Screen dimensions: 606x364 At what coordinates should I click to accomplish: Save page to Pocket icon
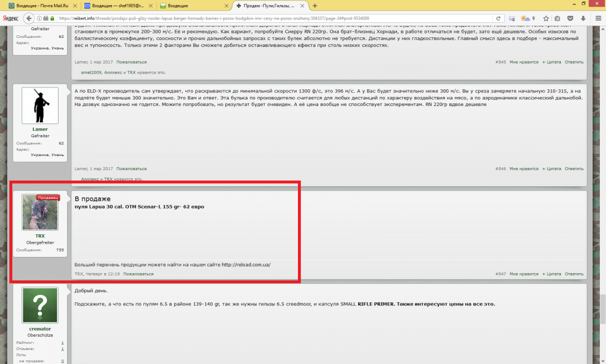tap(571, 18)
